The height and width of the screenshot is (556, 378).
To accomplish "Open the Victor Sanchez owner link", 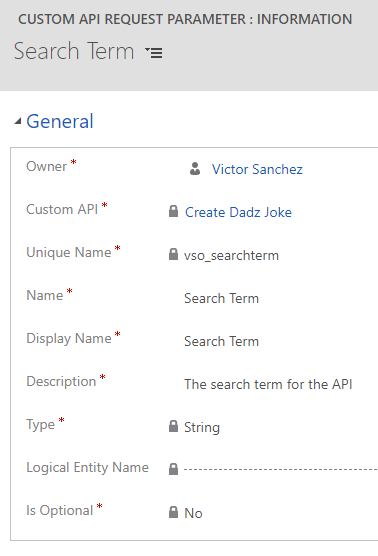I will [257, 169].
